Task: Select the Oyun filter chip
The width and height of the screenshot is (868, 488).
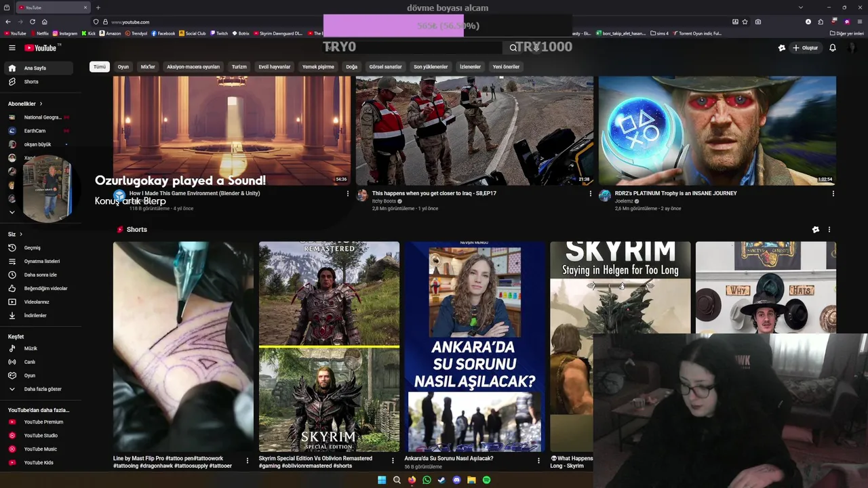Action: click(x=123, y=66)
